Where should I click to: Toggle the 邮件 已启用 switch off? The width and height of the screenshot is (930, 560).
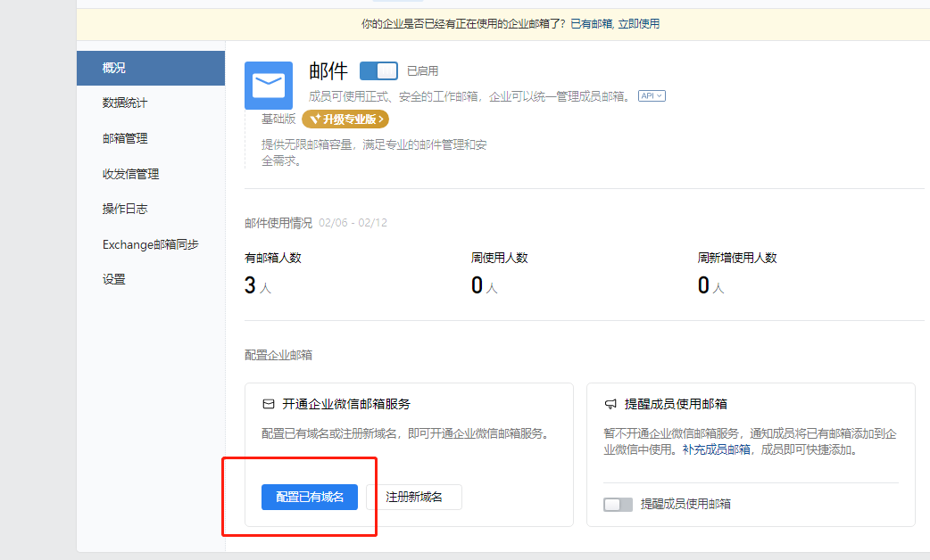(378, 70)
